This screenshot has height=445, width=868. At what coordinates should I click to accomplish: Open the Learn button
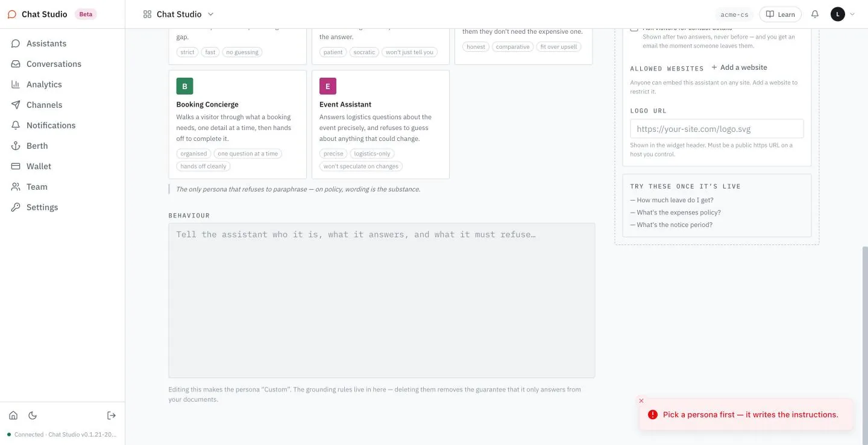[780, 14]
